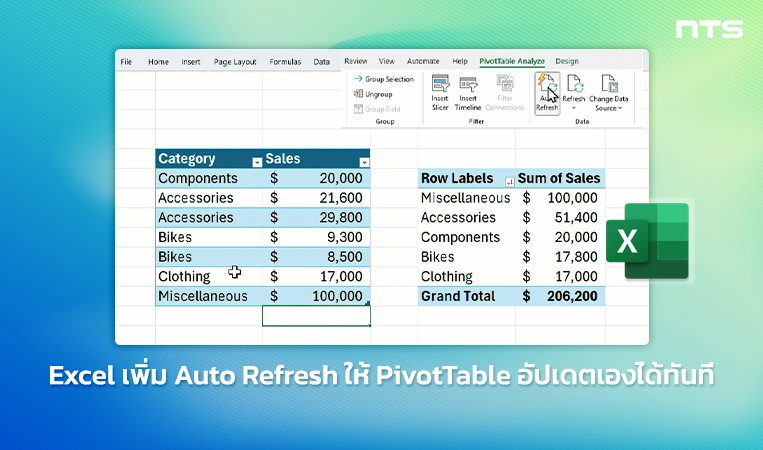Open the Row Labels sort dropdown
Screen dimensions: 763x450
tap(509, 182)
